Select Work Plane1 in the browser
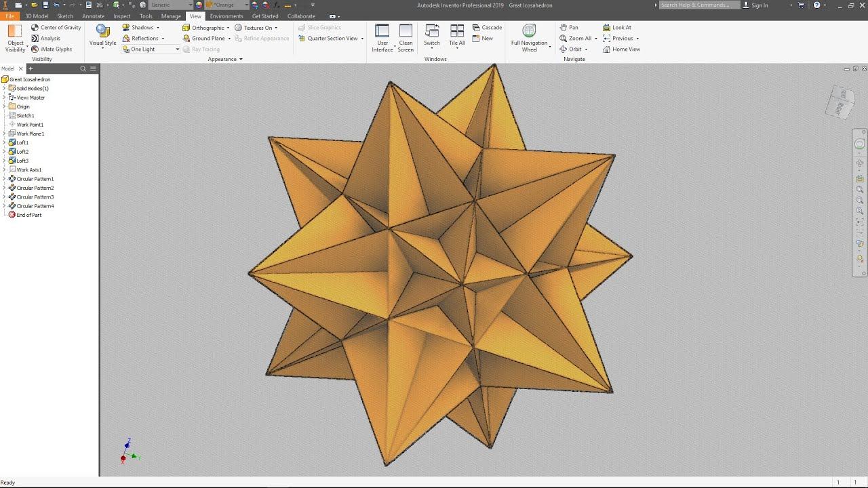Image resolution: width=868 pixels, height=488 pixels. [x=26, y=134]
